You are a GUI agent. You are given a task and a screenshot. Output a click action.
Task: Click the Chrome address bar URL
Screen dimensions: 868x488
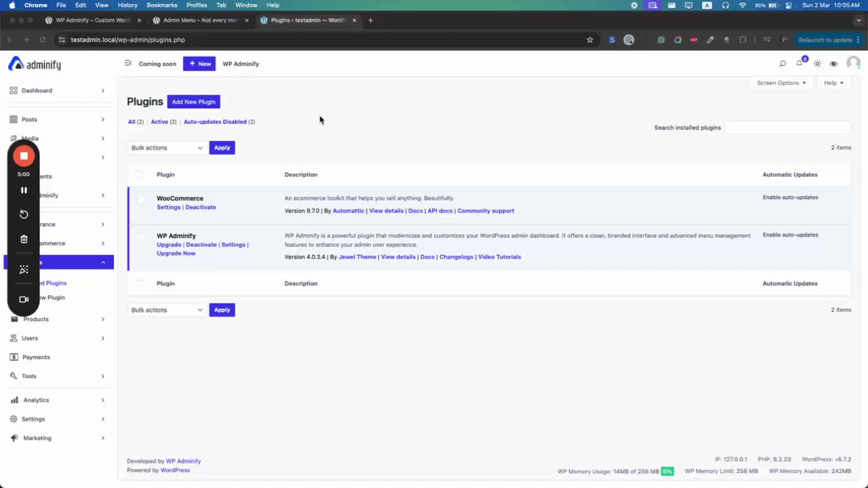pyautogui.click(x=127, y=40)
